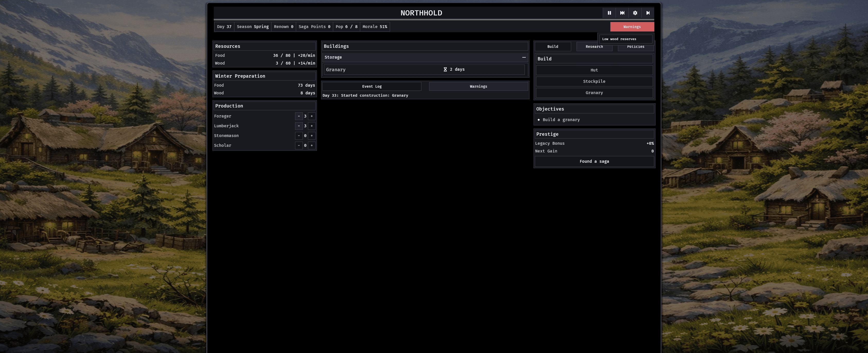Toggle the red Warnings dropdown
This screenshot has width=868, height=353.
point(632,26)
